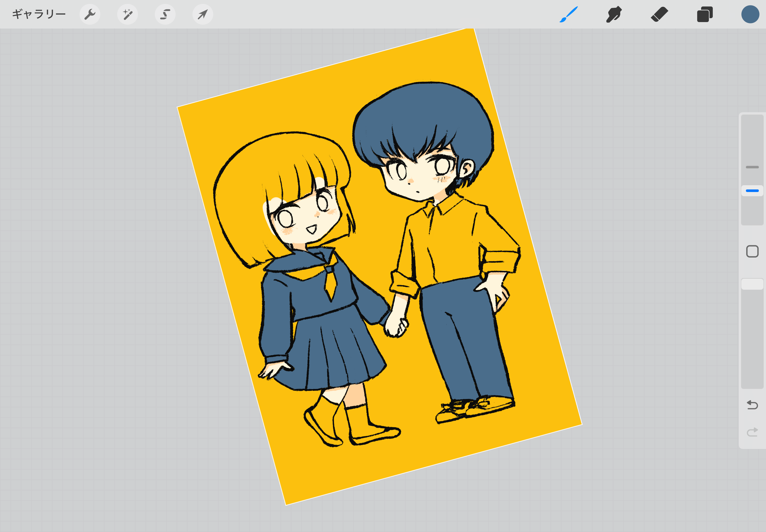Activate the Transform arrow tool
766x532 pixels.
[203, 14]
